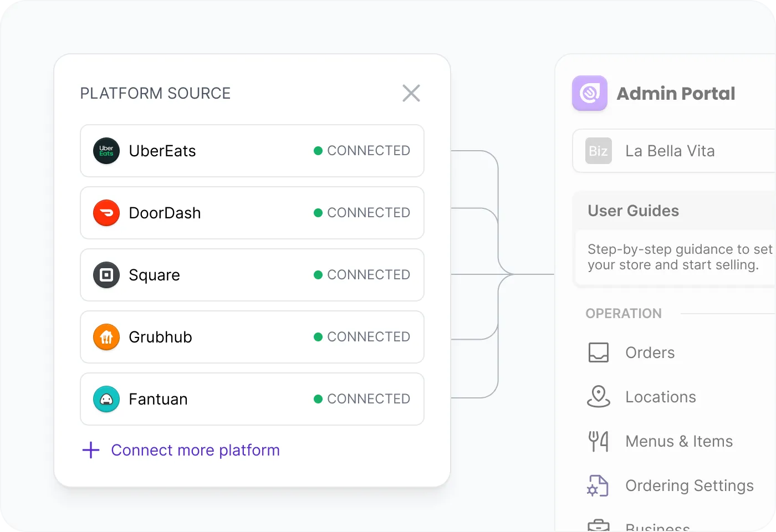Open the Connect more platform link
This screenshot has height=532, width=776.
[195, 450]
